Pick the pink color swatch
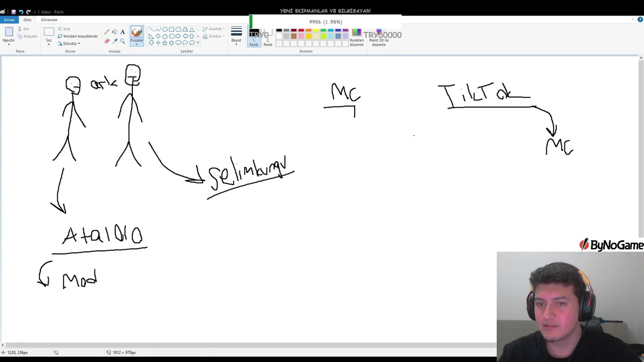Viewport: 644px width, 362px height. coord(301,37)
